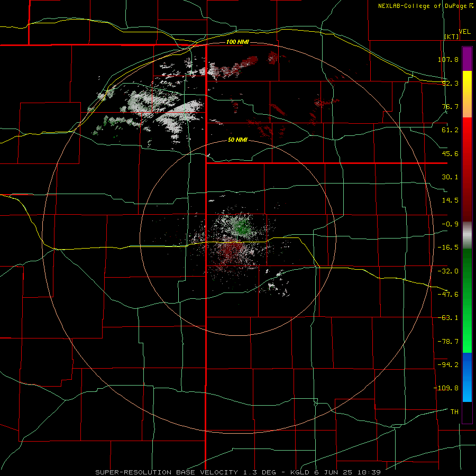Click the -63.1 velocity scale value
The height and width of the screenshot is (476, 476).
pyautogui.click(x=448, y=318)
